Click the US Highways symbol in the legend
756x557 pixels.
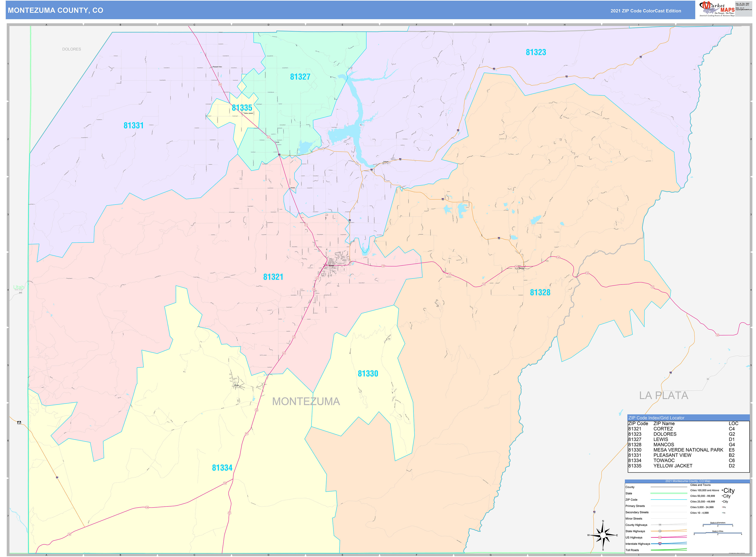660,538
